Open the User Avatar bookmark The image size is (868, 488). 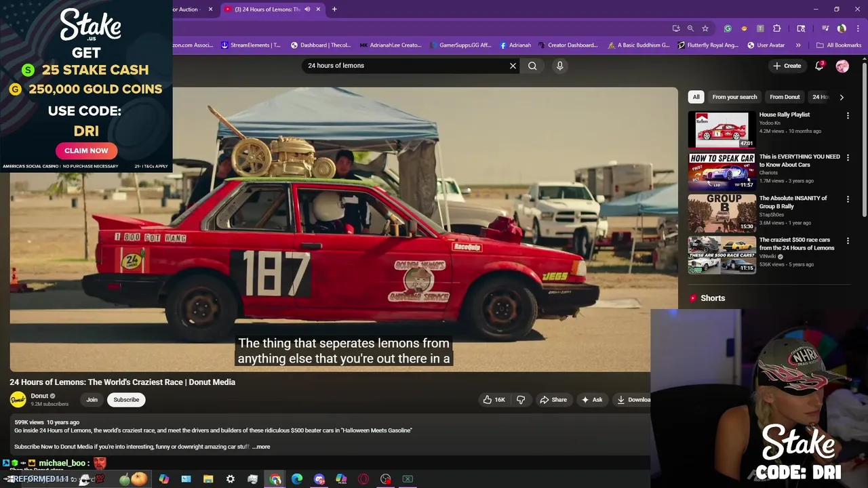point(766,45)
